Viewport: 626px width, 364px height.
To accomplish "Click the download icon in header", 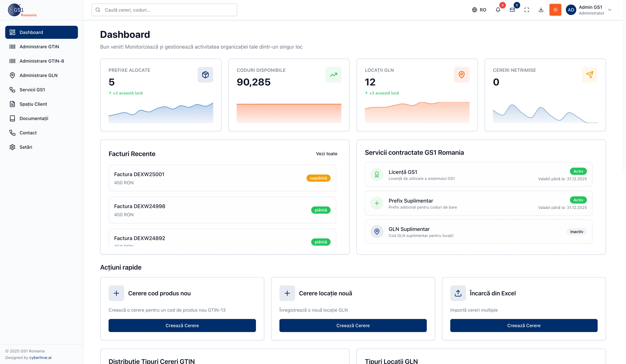I will pyautogui.click(x=541, y=10).
